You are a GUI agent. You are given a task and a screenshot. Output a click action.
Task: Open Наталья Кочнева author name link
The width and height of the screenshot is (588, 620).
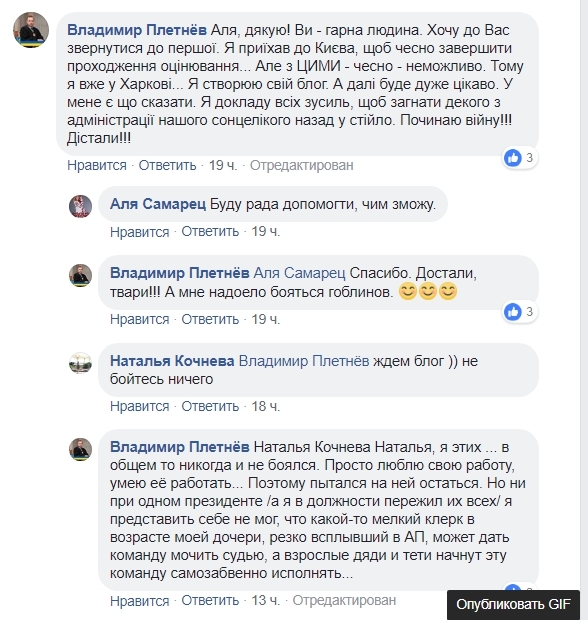pos(172,361)
